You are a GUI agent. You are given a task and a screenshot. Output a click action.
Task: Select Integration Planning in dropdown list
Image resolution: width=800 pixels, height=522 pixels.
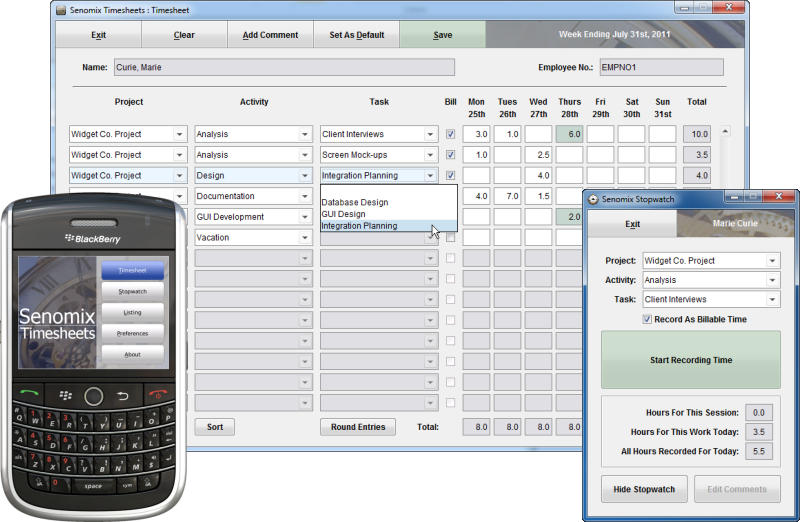point(388,226)
